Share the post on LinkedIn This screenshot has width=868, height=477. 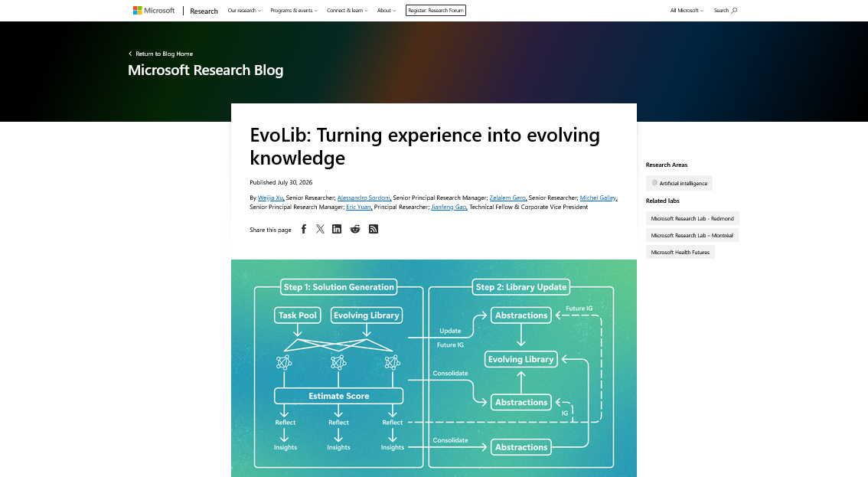(x=337, y=230)
